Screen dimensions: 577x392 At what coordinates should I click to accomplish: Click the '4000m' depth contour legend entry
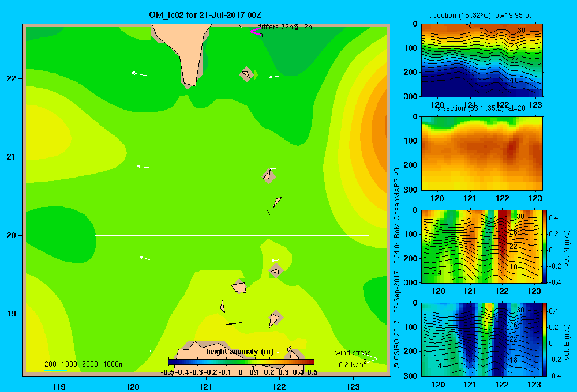point(113,364)
